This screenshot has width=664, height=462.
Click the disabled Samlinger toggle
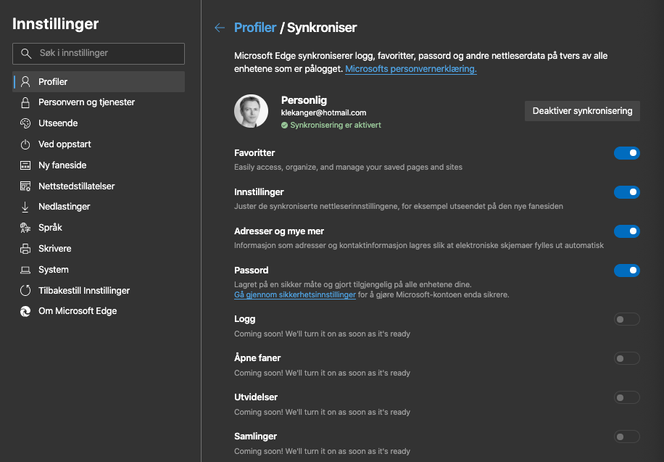(627, 437)
